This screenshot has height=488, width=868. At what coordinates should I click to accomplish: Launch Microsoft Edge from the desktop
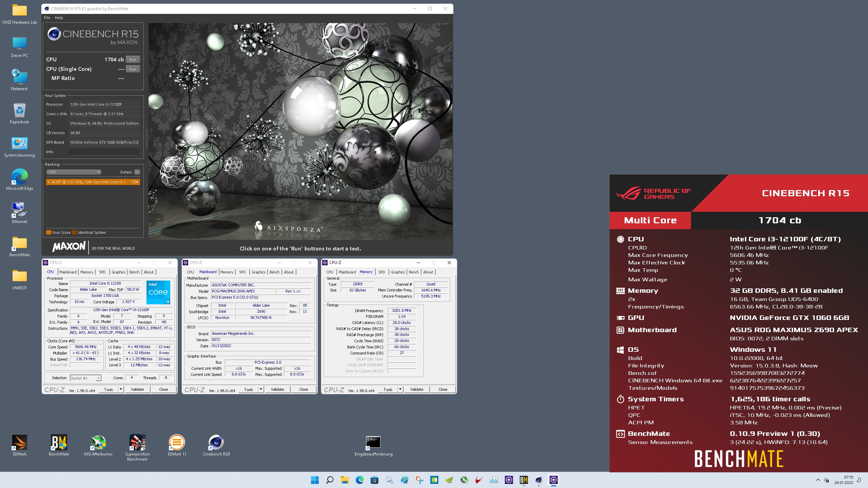(19, 180)
